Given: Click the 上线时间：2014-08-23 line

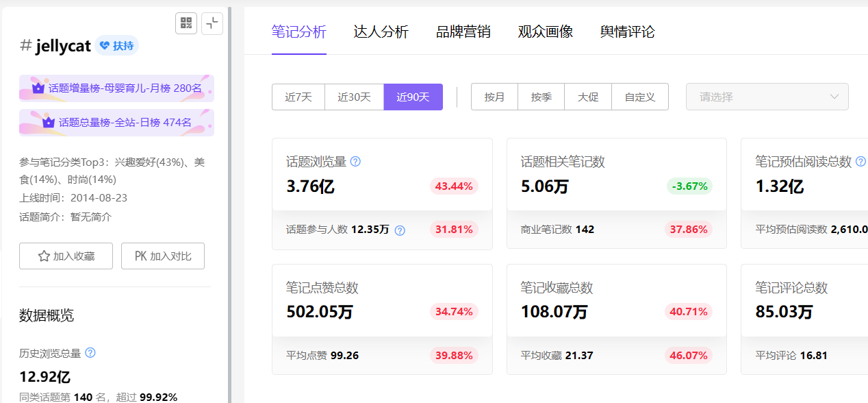Looking at the screenshot, I should (x=73, y=198).
